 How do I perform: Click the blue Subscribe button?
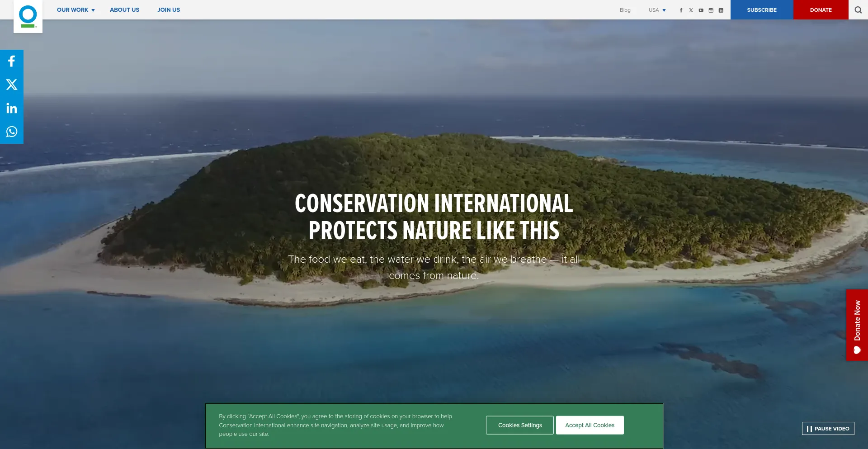(762, 10)
